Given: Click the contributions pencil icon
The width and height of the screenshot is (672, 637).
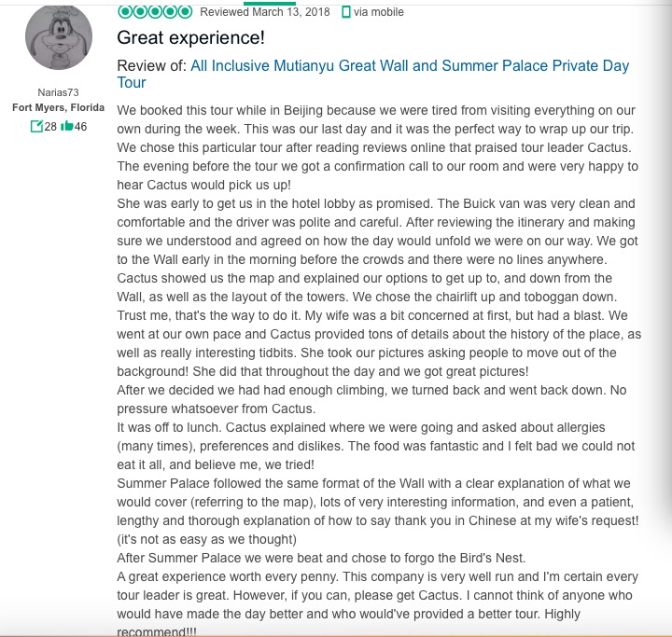Looking at the screenshot, I should (36, 126).
